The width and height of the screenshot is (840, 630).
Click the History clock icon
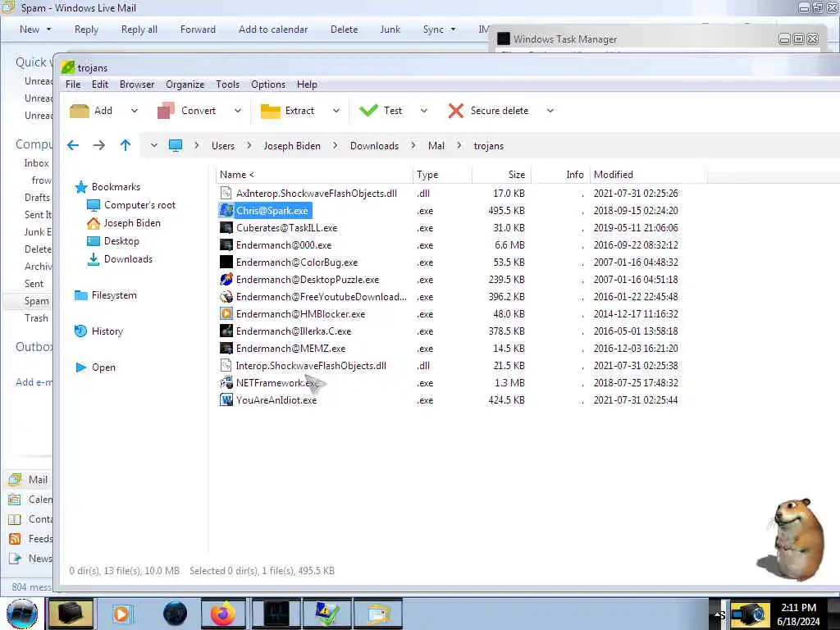pyautogui.click(x=80, y=331)
